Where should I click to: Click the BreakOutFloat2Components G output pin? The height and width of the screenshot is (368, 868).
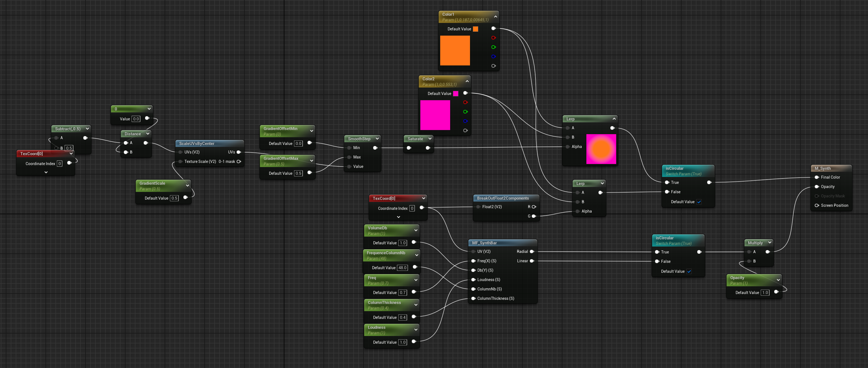(533, 216)
